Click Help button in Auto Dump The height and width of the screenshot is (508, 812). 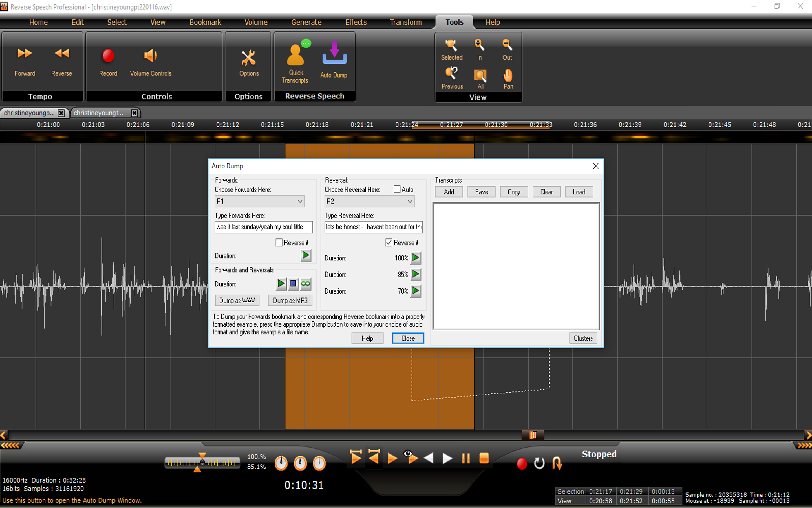(367, 338)
